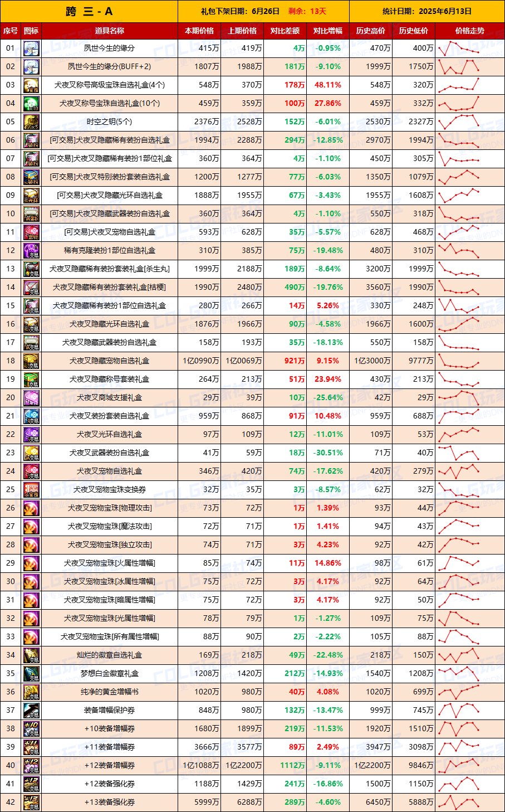This screenshot has width=505, height=812.
Task: Click icon of row 06 隐藏稀有装扮自选礼盒
Action: (x=31, y=140)
